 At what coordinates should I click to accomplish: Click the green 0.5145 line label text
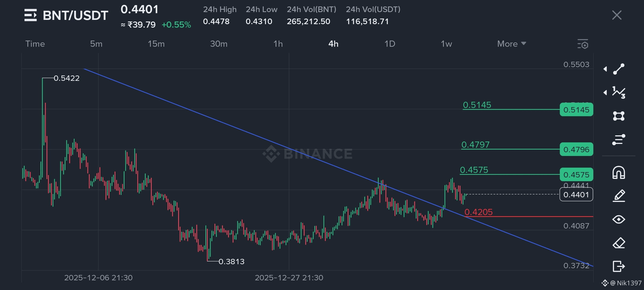click(x=477, y=105)
